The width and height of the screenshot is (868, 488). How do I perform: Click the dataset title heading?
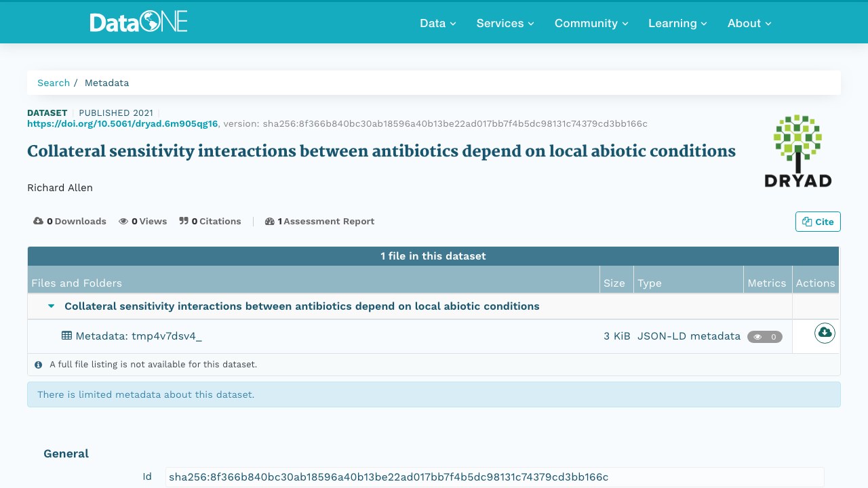(x=381, y=151)
